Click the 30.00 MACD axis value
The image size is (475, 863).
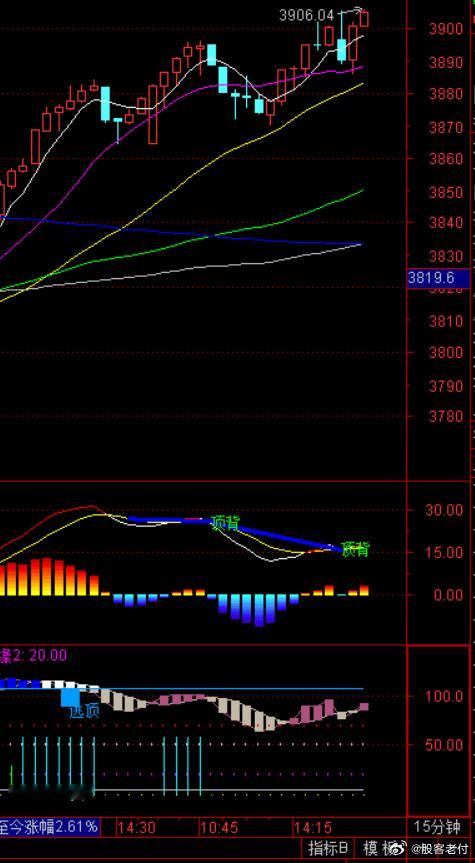(x=444, y=509)
